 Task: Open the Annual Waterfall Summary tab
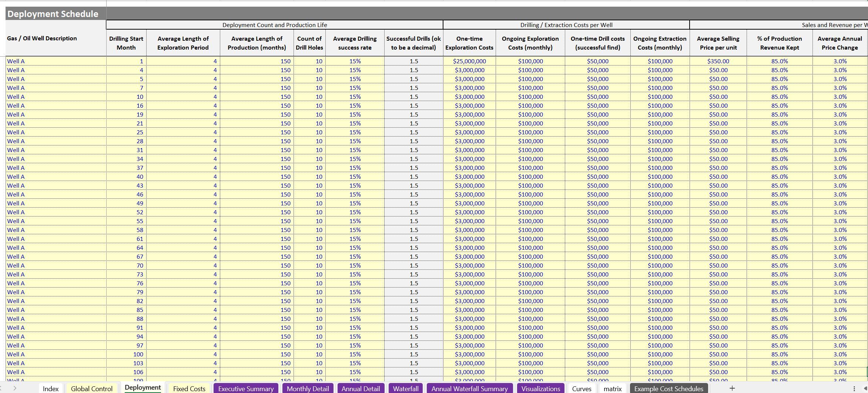point(469,389)
